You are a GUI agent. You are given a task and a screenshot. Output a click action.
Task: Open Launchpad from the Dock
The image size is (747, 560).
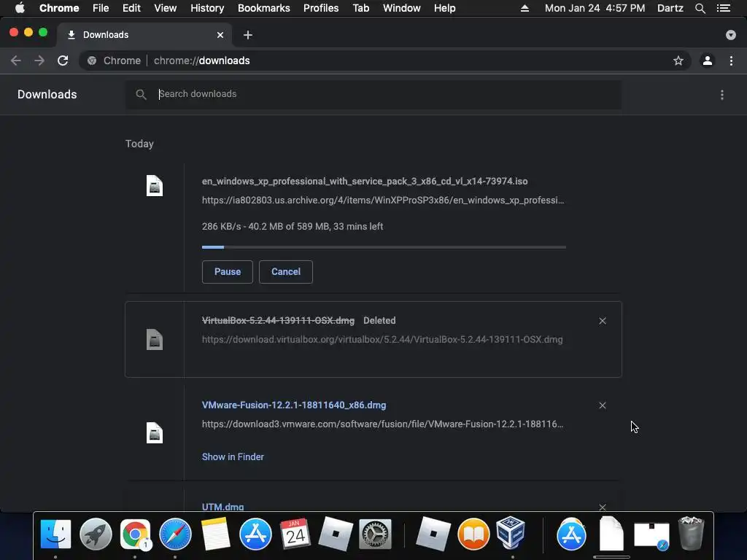point(96,534)
